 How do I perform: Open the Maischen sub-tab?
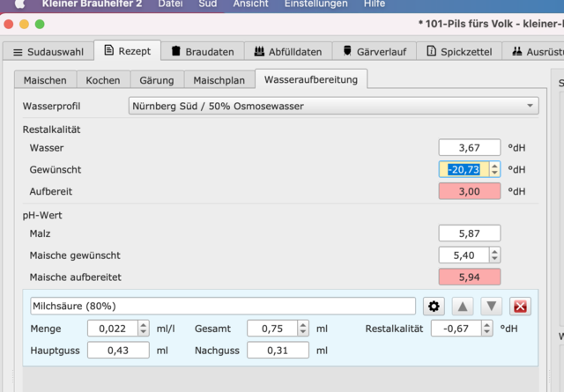pyautogui.click(x=45, y=80)
